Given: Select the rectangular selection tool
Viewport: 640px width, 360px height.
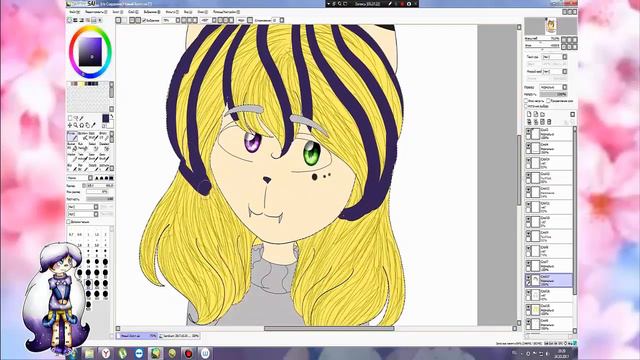Looking at the screenshot, I should [70, 118].
